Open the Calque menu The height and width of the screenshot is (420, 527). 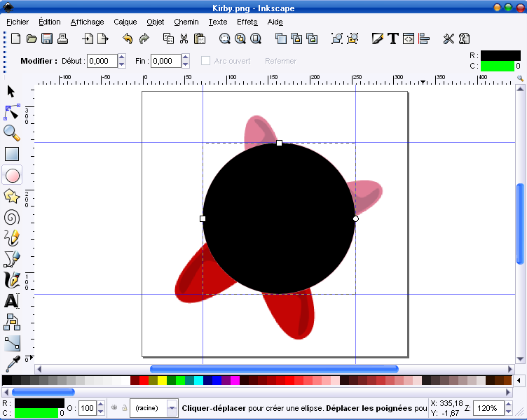pos(125,22)
